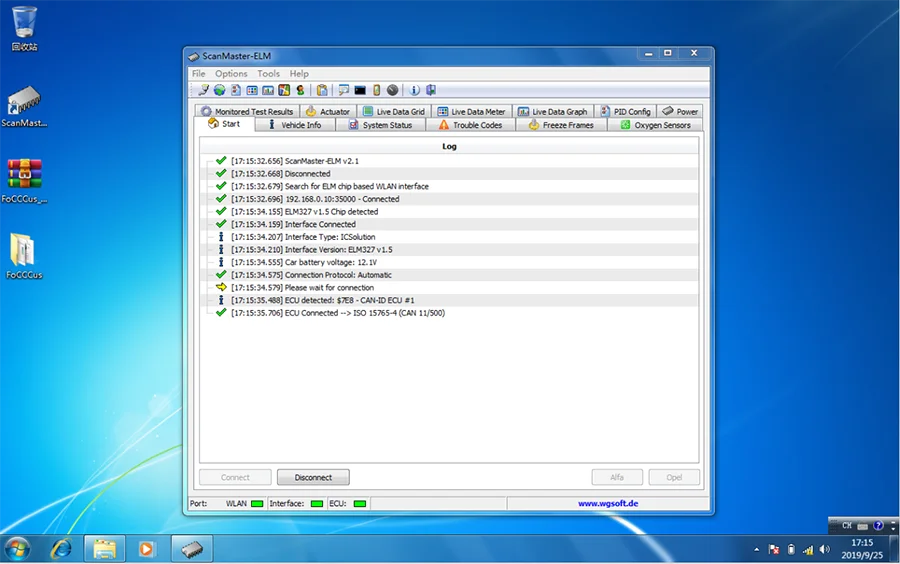Open the ScanMaster chip desktop shortcut

24,106
